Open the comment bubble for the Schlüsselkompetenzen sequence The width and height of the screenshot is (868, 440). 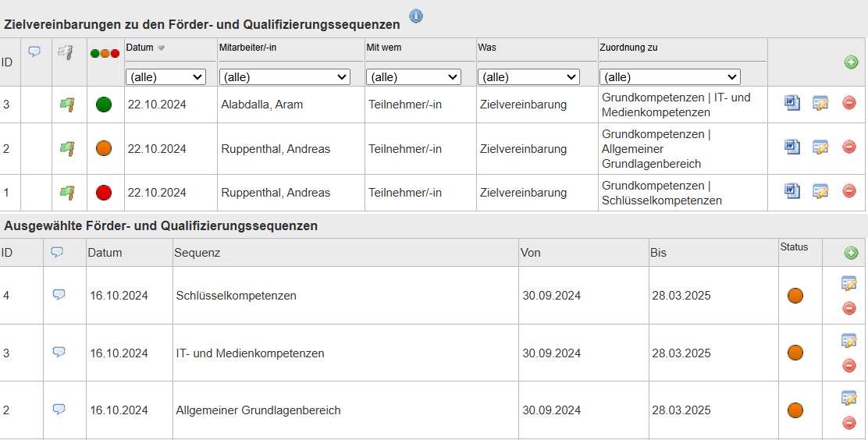pos(59,294)
